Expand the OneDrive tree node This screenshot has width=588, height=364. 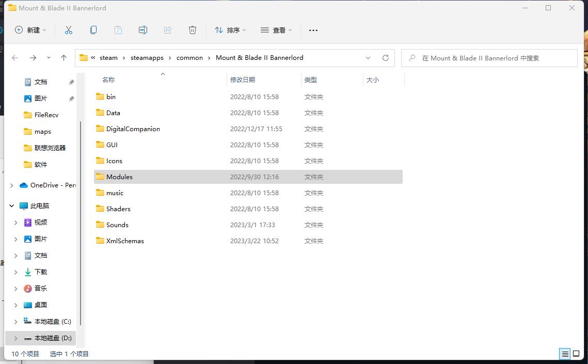pos(12,185)
